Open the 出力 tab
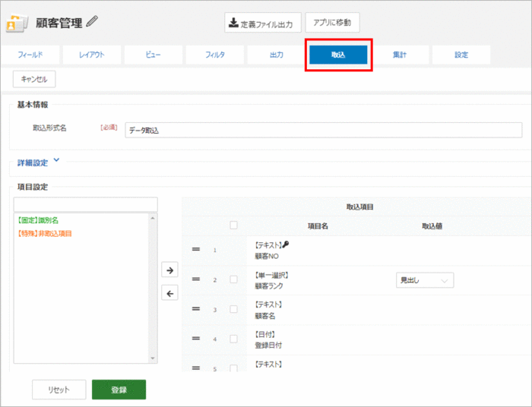The image size is (532, 407). 276,55
